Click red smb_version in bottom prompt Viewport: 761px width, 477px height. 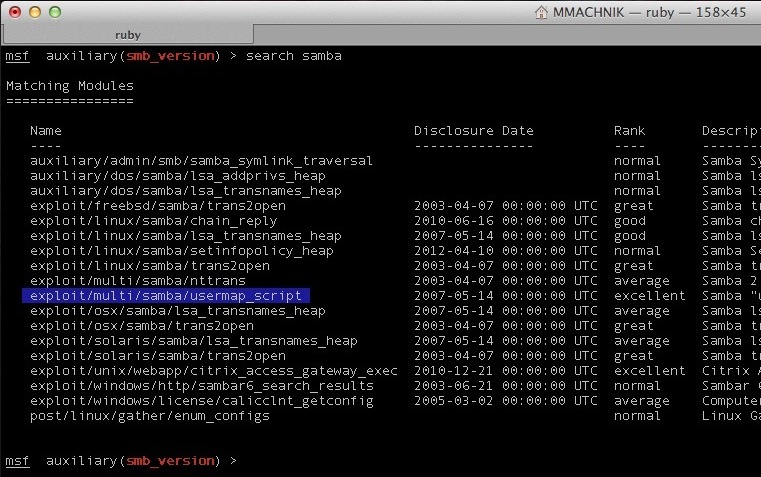170,461
